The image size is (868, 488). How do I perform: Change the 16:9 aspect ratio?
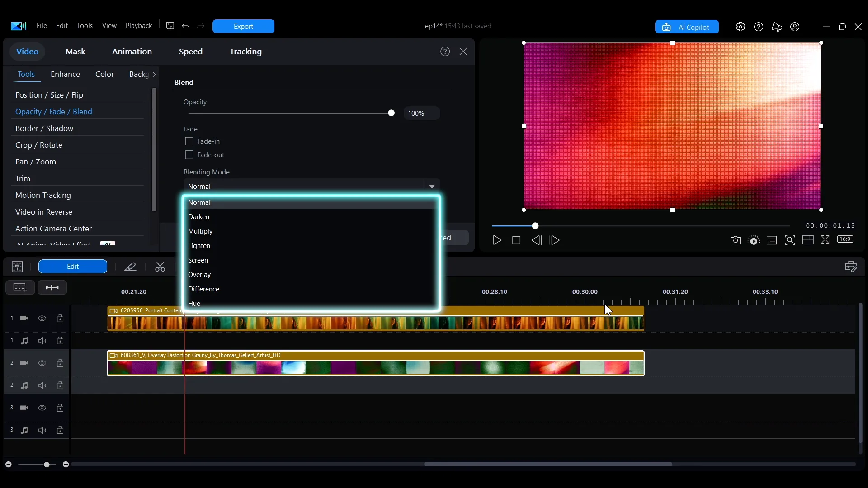[x=845, y=239]
